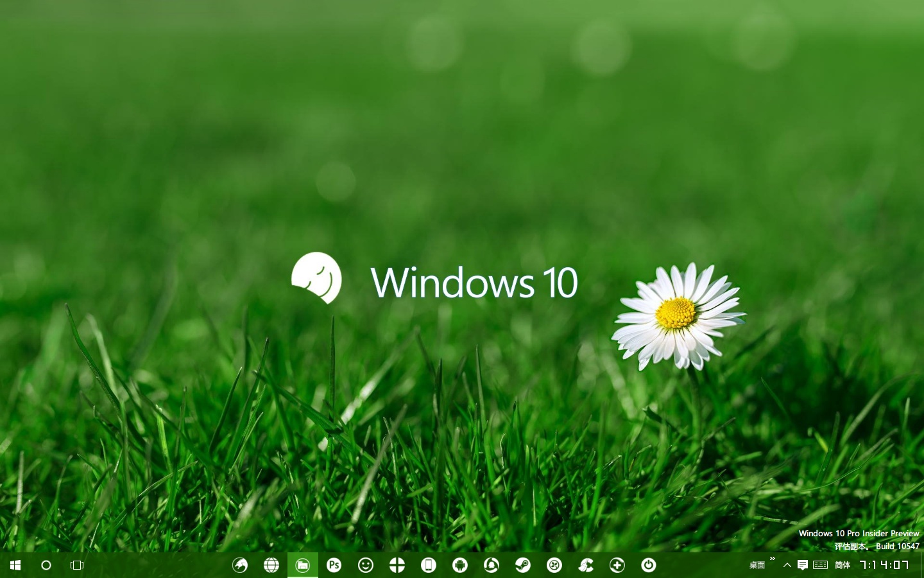Open Task View

coord(77,565)
